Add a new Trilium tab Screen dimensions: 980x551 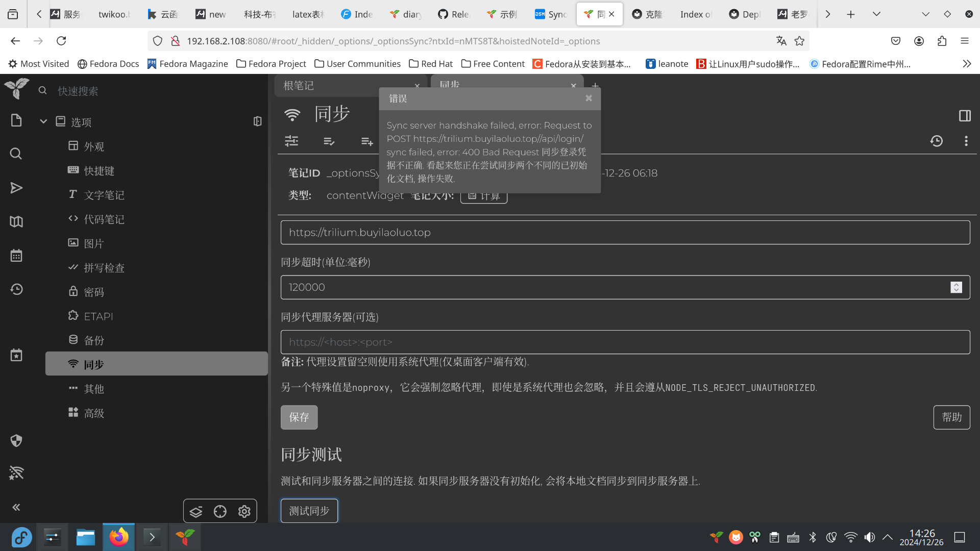coord(595,86)
